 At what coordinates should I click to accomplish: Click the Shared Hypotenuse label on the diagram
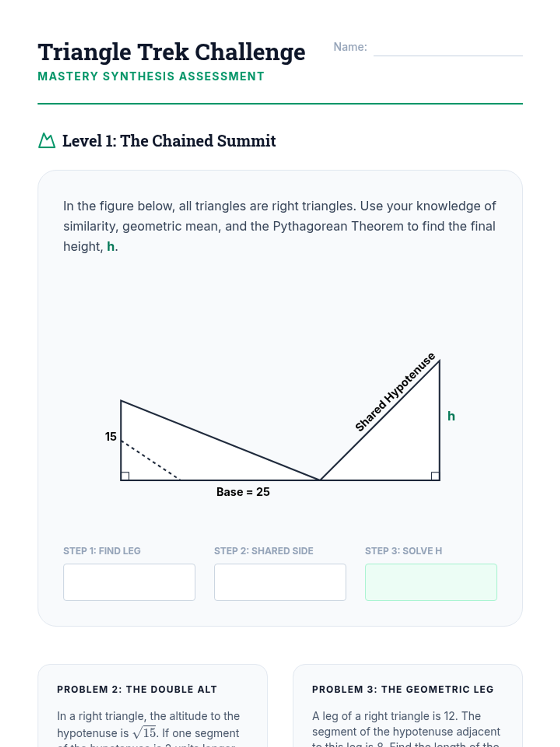click(395, 392)
